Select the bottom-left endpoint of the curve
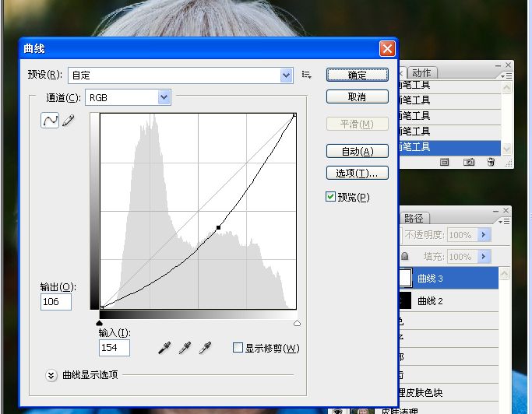Screen dimensions: 532x414 tap(102, 307)
